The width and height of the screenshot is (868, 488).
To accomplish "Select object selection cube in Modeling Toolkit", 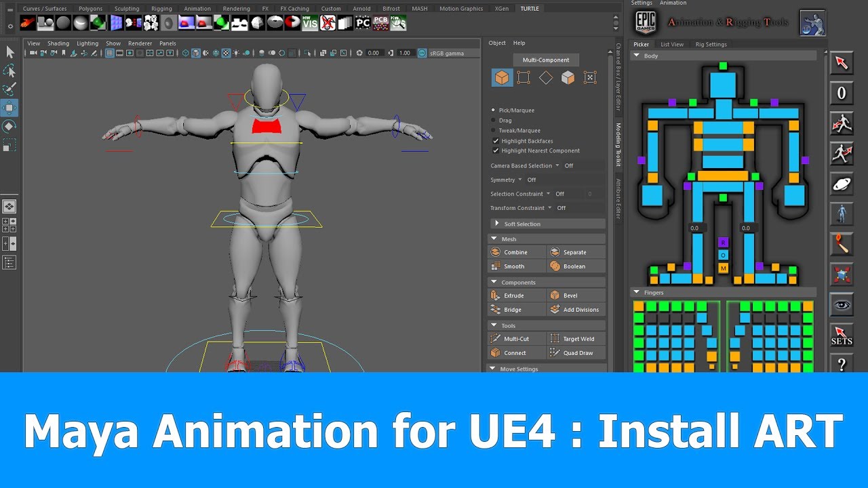I will coord(501,78).
